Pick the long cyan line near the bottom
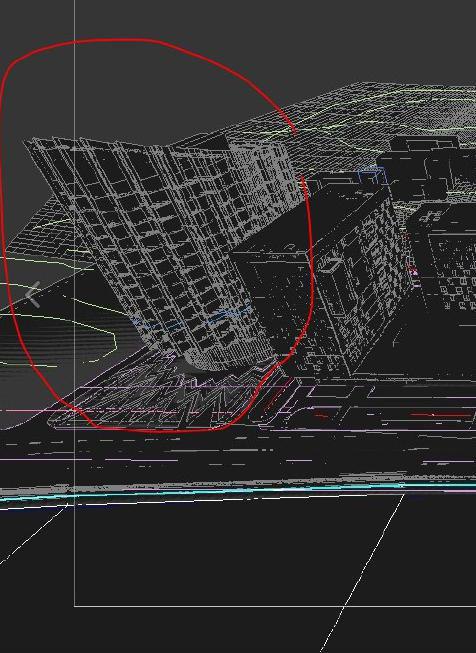The width and height of the screenshot is (476, 653). point(238,490)
